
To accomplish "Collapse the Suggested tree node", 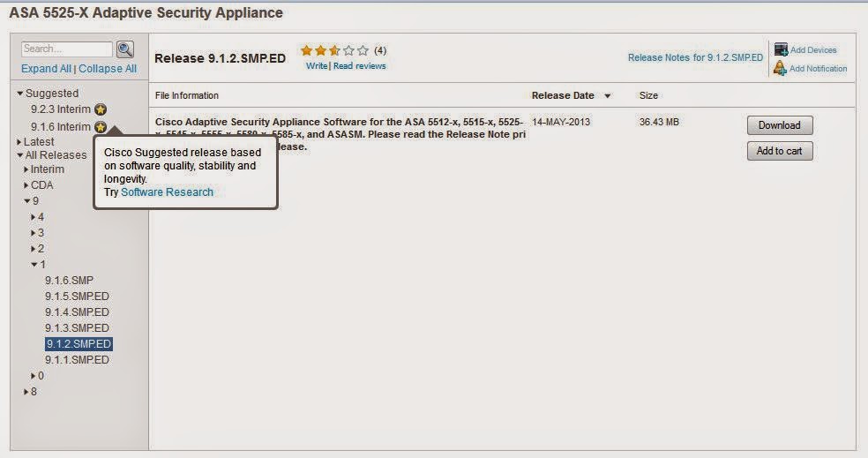I will [20, 93].
